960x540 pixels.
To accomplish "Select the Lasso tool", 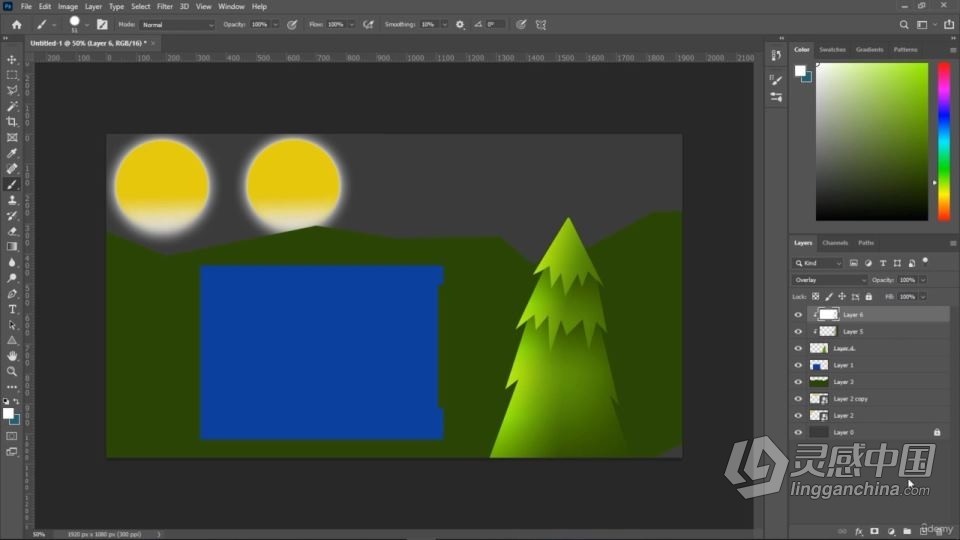I will pos(12,91).
